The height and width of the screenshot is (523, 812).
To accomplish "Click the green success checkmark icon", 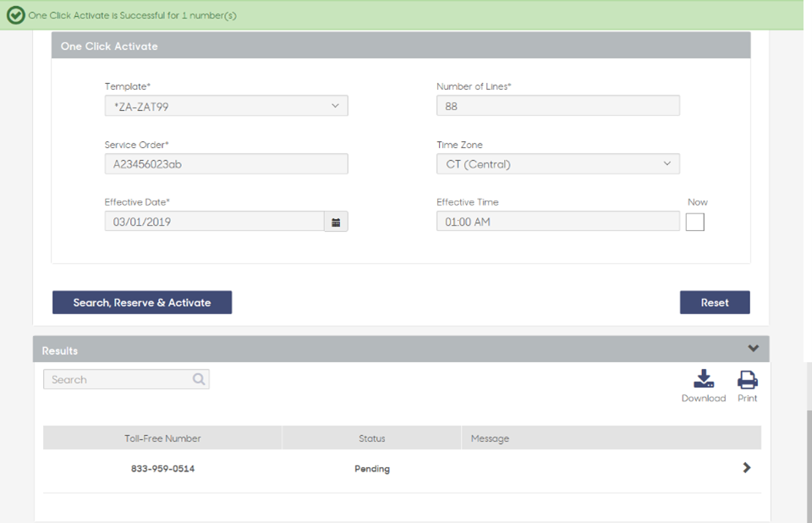I will point(15,15).
